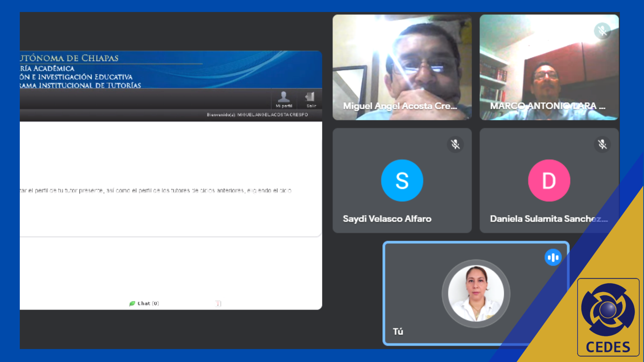The height and width of the screenshot is (362, 644).
Task: Click profile photo on the Tú tile
Action: [476, 294]
